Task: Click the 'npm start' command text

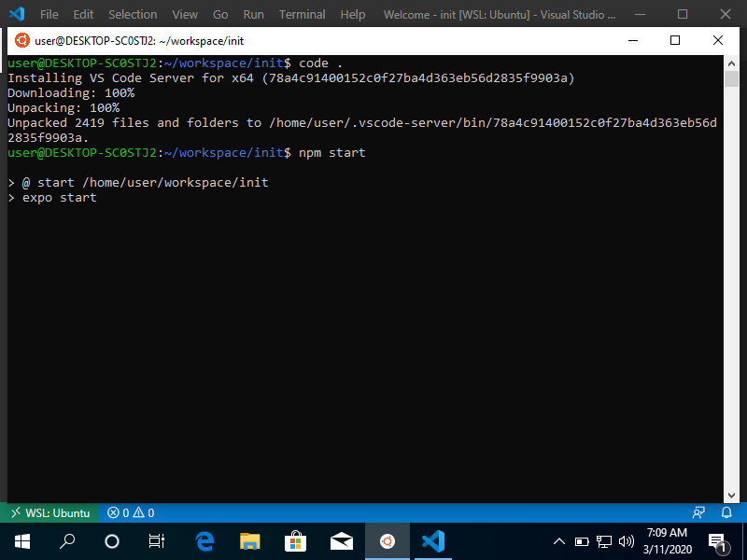Action: click(332, 153)
